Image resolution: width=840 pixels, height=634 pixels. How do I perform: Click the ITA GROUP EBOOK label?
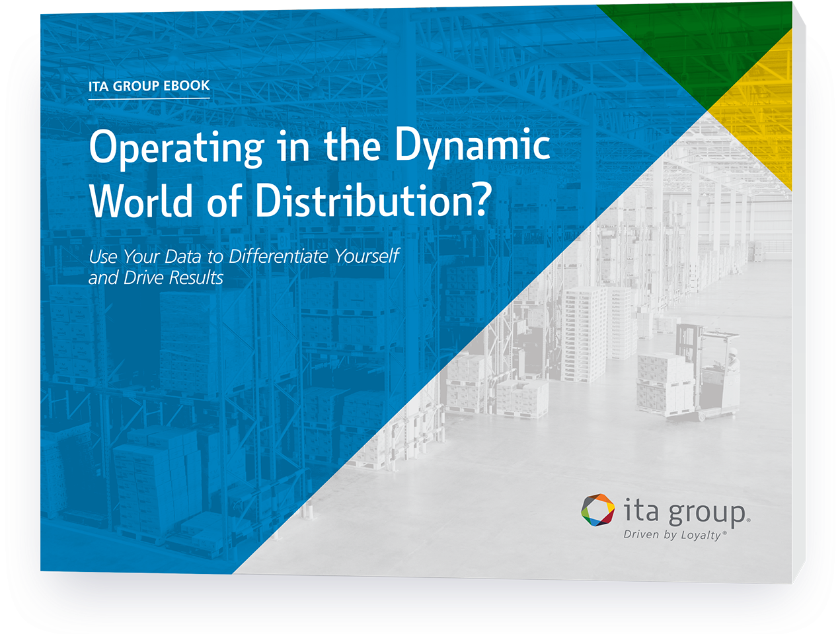[x=149, y=85]
